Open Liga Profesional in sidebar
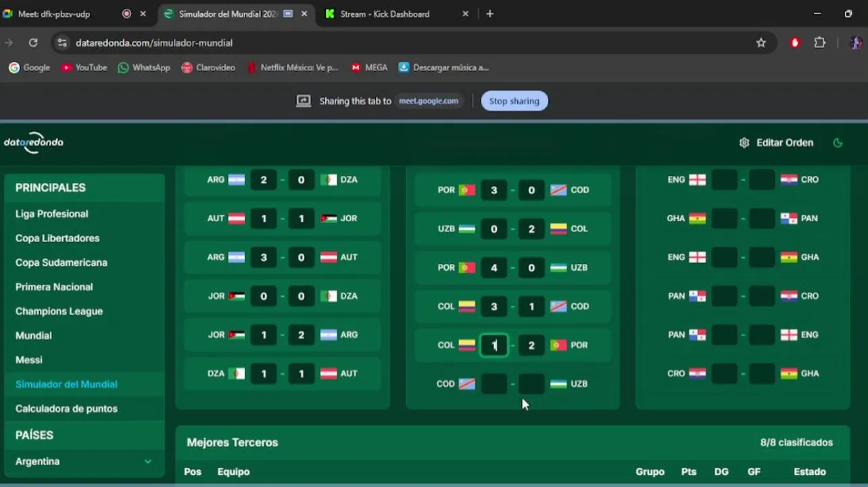868x487 pixels. point(52,214)
